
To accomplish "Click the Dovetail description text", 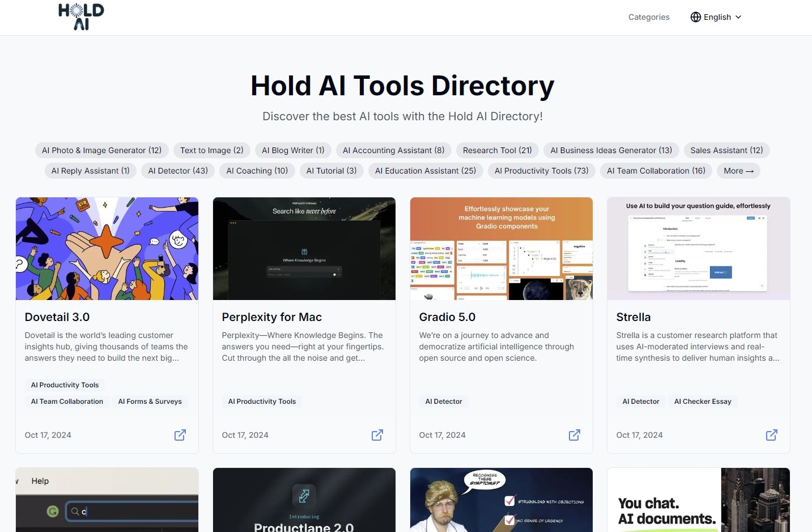I will [x=106, y=347].
